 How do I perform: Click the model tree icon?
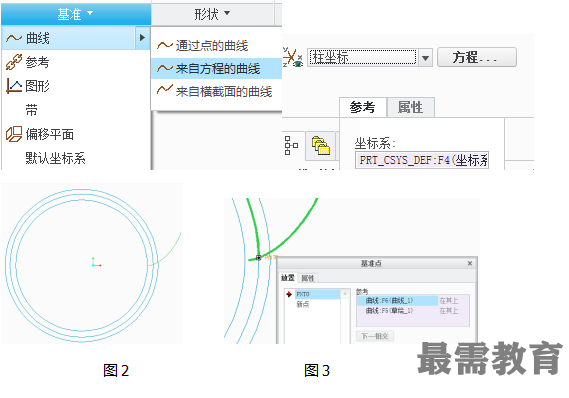(x=291, y=145)
